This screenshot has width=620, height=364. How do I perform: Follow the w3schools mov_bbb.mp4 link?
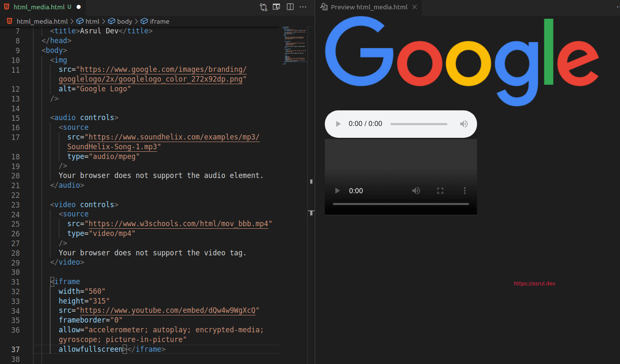[x=178, y=224]
